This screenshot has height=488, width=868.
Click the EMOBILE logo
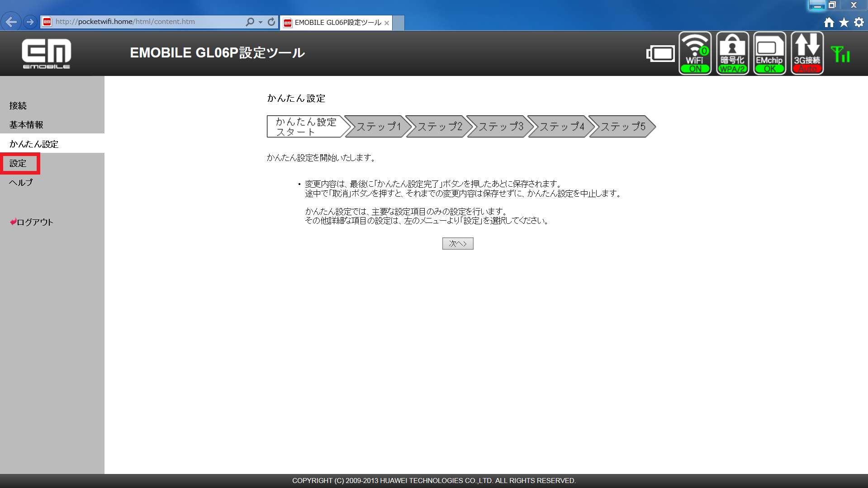coord(46,53)
